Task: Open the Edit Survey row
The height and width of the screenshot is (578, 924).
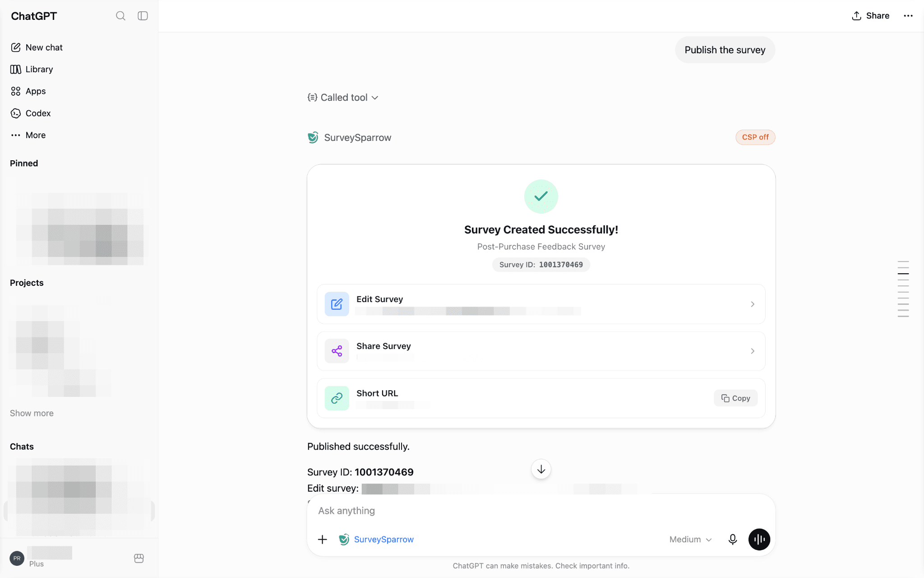Action: coord(541,304)
